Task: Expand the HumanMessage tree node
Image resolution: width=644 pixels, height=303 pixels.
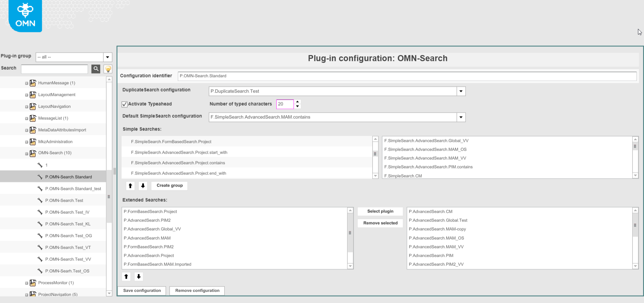Action: (x=26, y=83)
